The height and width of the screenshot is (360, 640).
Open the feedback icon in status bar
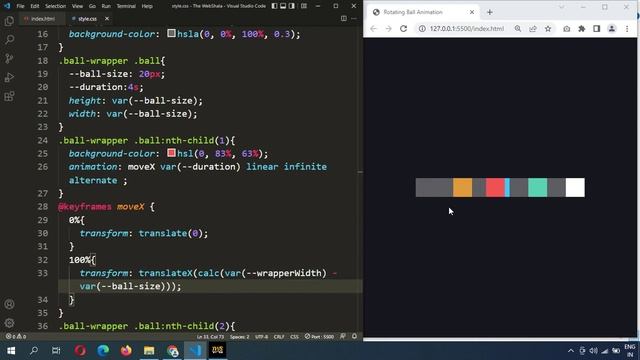pos(343,336)
